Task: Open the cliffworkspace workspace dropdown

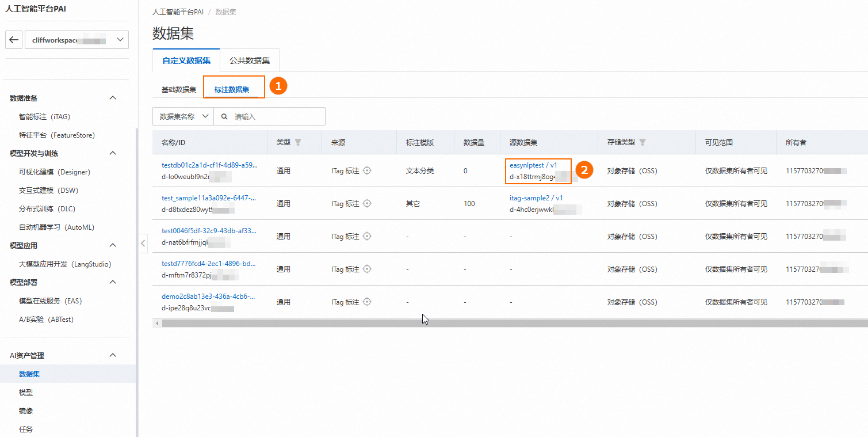Action: [77, 40]
